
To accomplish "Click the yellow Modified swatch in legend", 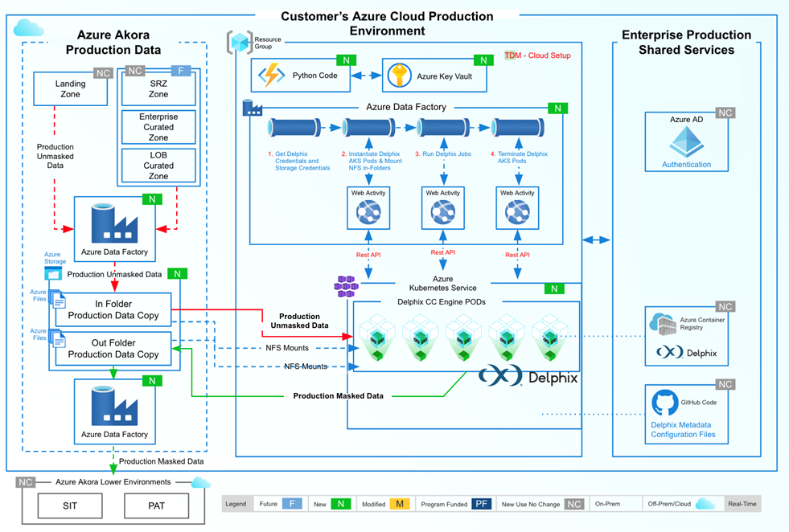I will tap(399, 504).
